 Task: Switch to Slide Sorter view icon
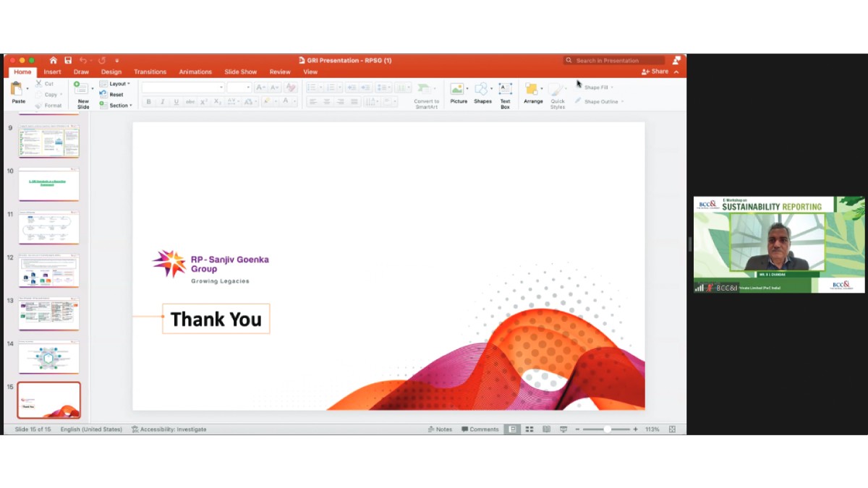tap(529, 429)
